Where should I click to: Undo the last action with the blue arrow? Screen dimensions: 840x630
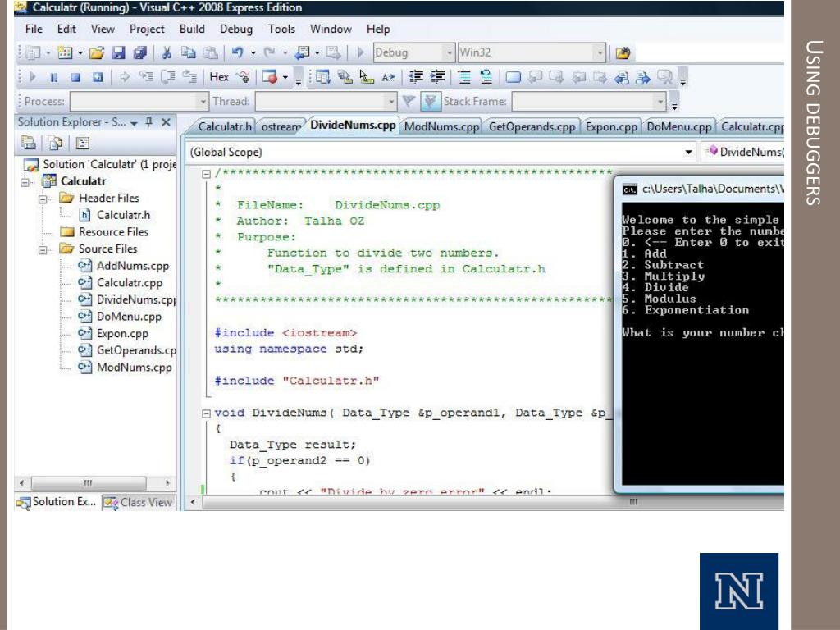237,52
